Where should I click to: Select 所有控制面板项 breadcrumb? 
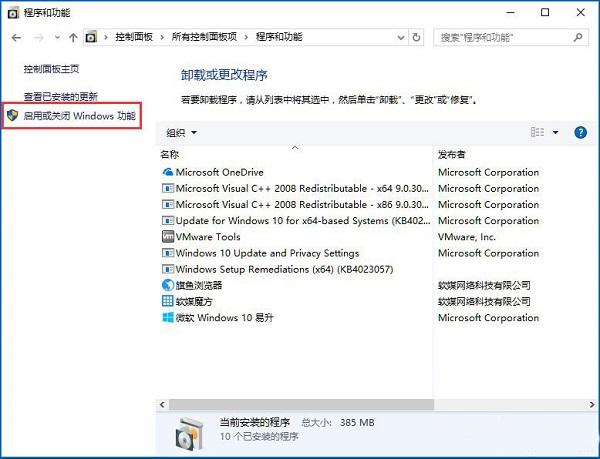click(204, 37)
